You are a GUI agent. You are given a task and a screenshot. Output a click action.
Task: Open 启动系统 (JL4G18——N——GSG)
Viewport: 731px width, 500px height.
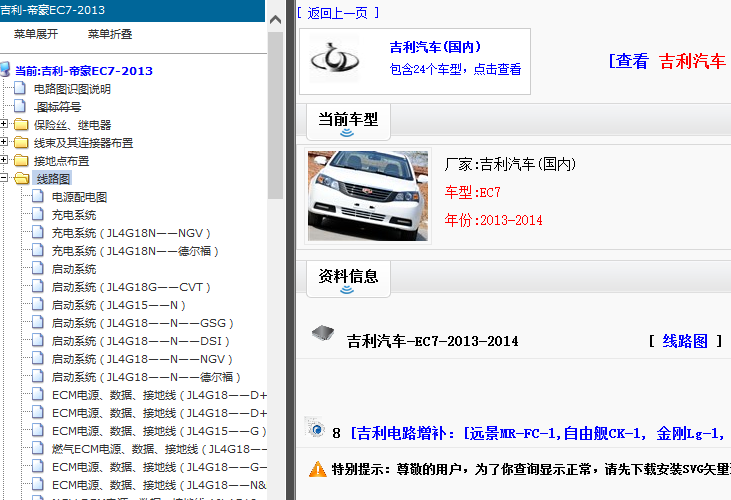[x=142, y=323]
